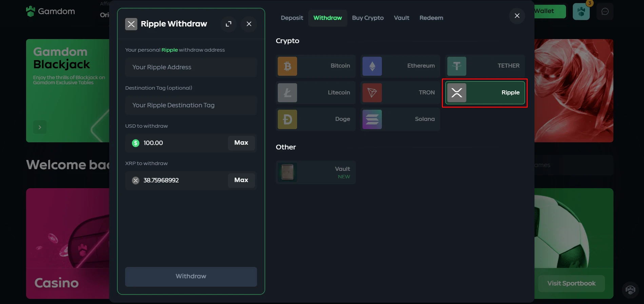Screen dimensions: 644x304
Task: Click Max for USD to withdraw
Action: point(241,143)
